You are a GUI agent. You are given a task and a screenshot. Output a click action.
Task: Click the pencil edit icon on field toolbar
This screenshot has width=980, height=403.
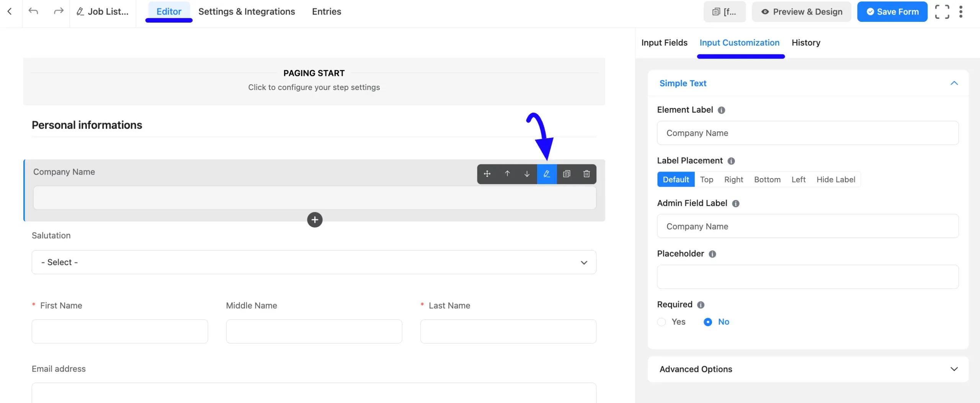pyautogui.click(x=547, y=174)
